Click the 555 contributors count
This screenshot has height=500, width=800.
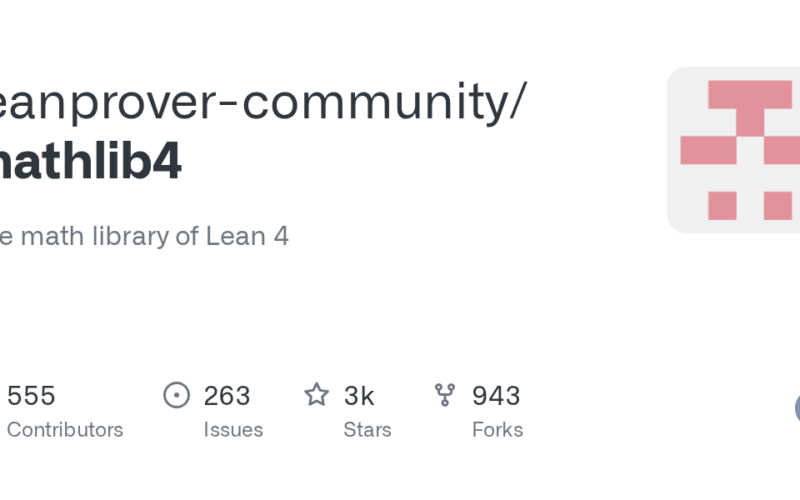[x=31, y=396]
